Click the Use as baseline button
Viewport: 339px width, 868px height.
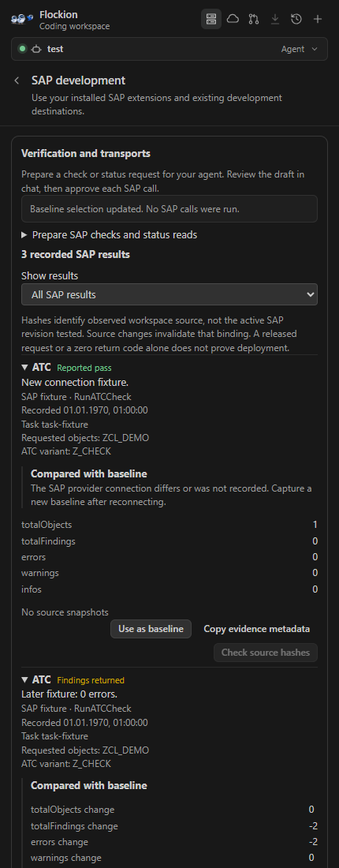tap(151, 629)
